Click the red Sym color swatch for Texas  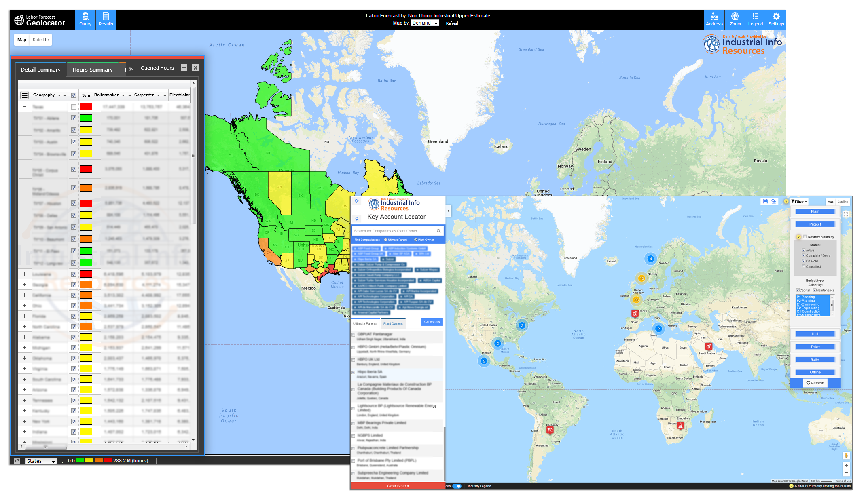coord(86,106)
